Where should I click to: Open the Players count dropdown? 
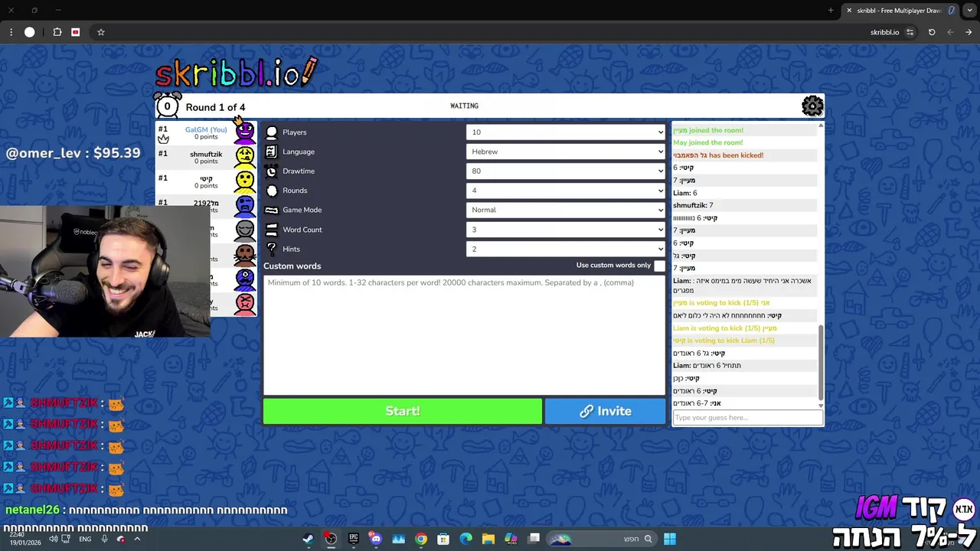(x=566, y=132)
